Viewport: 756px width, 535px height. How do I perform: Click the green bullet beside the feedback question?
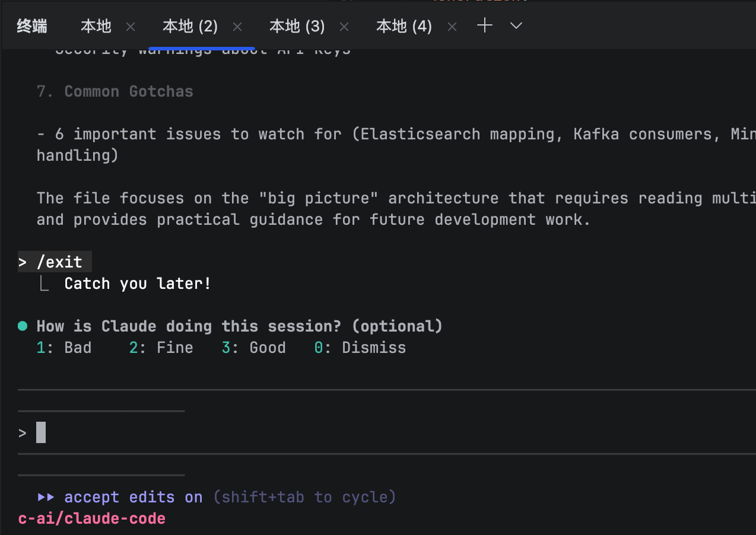(x=23, y=326)
